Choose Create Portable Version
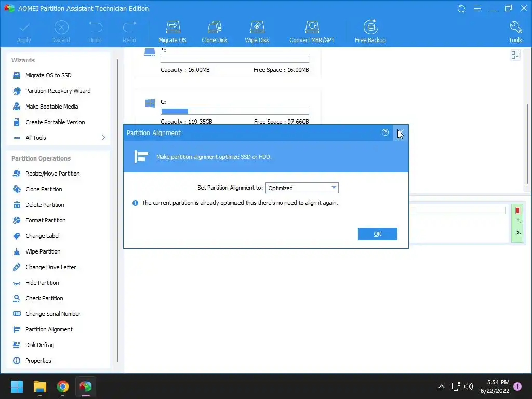532x399 pixels. [x=55, y=122]
